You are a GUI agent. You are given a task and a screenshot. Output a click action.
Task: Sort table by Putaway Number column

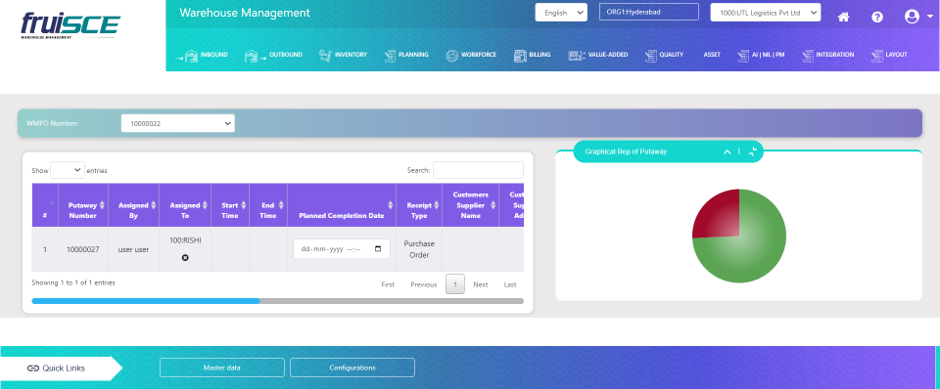pyautogui.click(x=83, y=205)
